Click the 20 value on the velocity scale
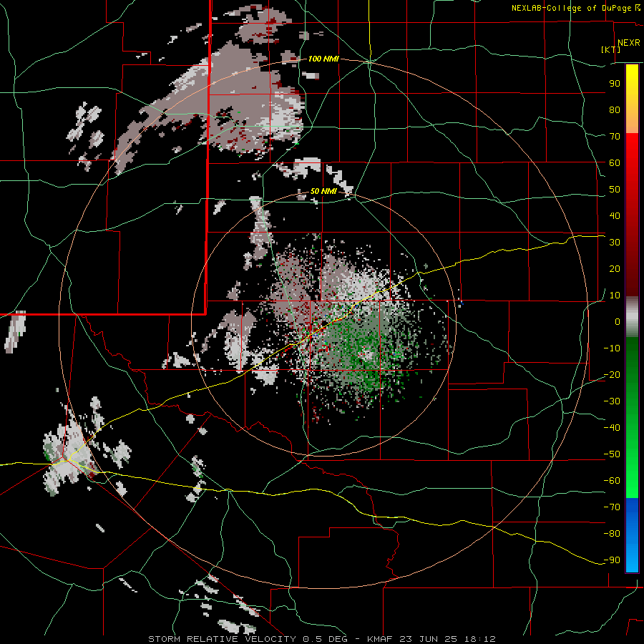The width and height of the screenshot is (644, 644). click(615, 268)
